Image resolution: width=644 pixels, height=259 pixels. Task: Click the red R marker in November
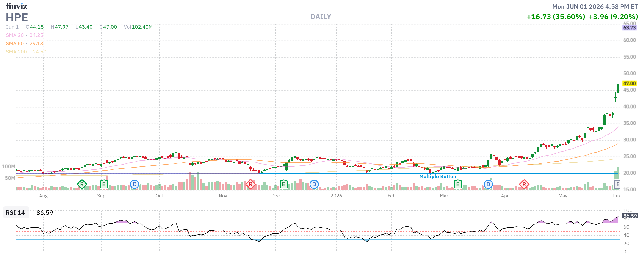pyautogui.click(x=250, y=185)
